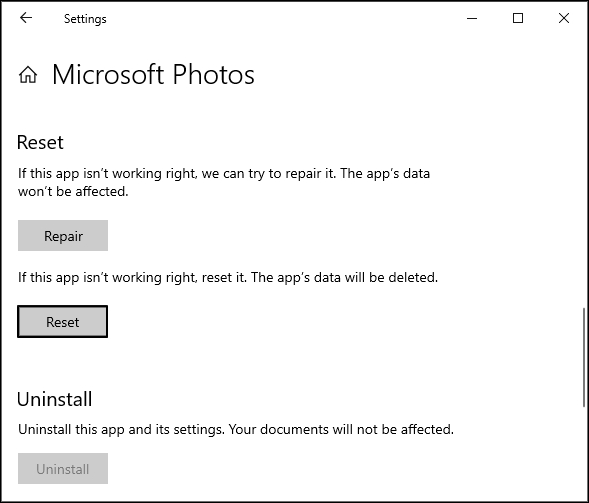Repair the Microsoft Photos app
The height and width of the screenshot is (503, 589).
pos(63,236)
